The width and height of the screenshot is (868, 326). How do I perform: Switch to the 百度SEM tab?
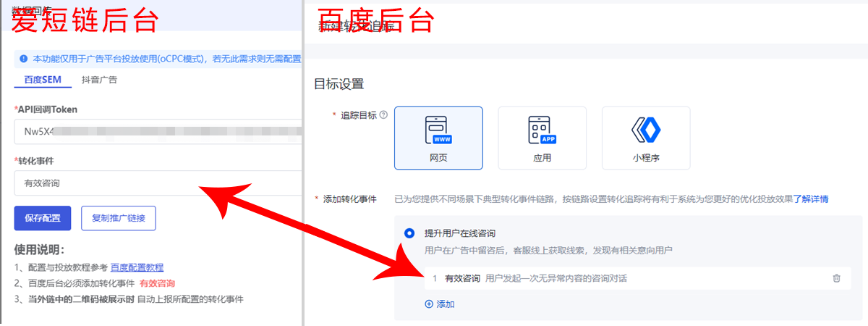(43, 80)
